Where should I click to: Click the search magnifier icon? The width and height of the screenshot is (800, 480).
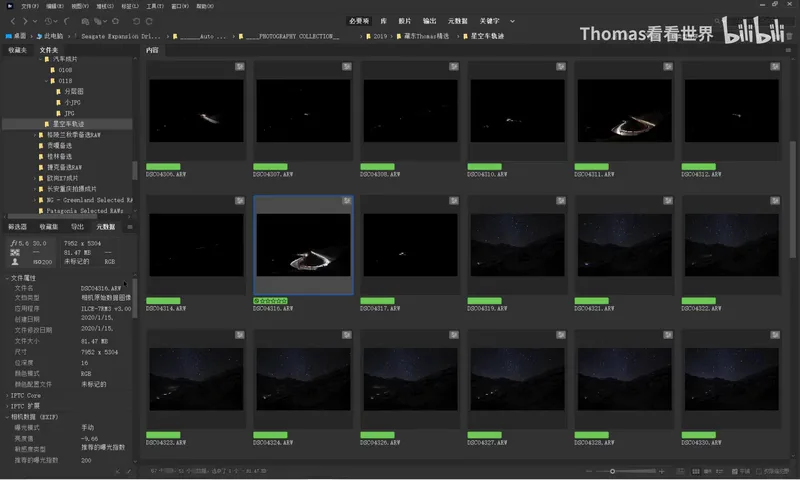point(717,21)
